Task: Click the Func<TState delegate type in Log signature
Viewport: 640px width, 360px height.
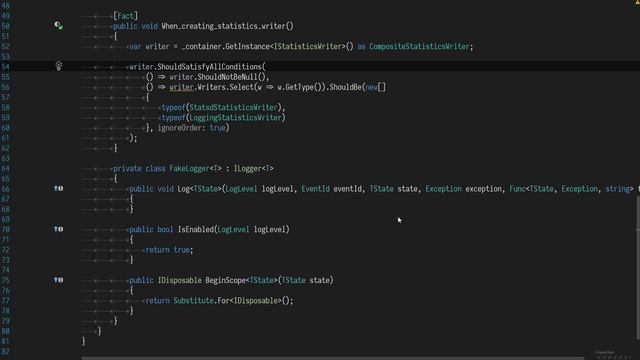Action: (531, 189)
